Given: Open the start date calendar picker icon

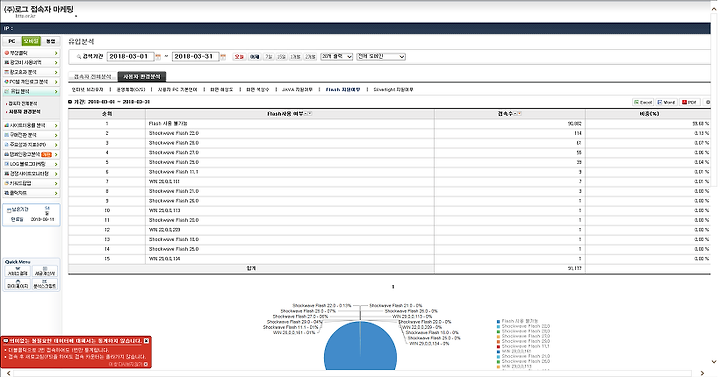Looking at the screenshot, I should [x=158, y=57].
